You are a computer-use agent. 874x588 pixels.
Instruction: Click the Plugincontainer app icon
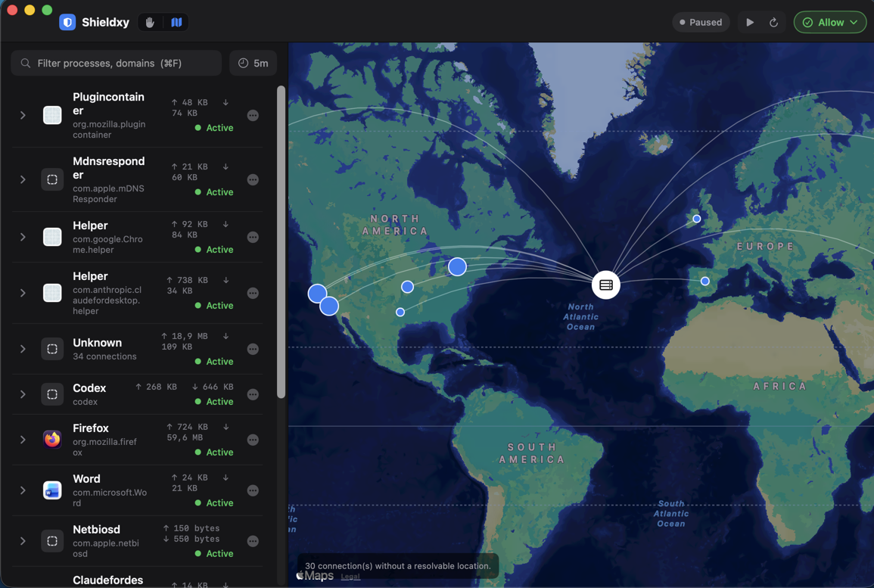click(x=52, y=115)
